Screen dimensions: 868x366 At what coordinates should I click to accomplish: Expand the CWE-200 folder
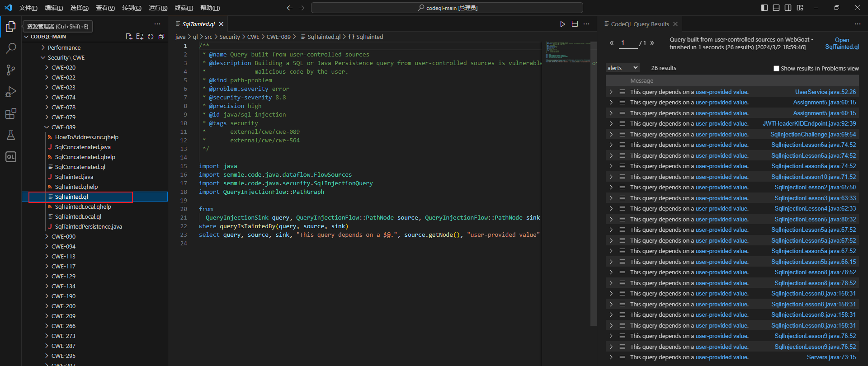tap(63, 306)
